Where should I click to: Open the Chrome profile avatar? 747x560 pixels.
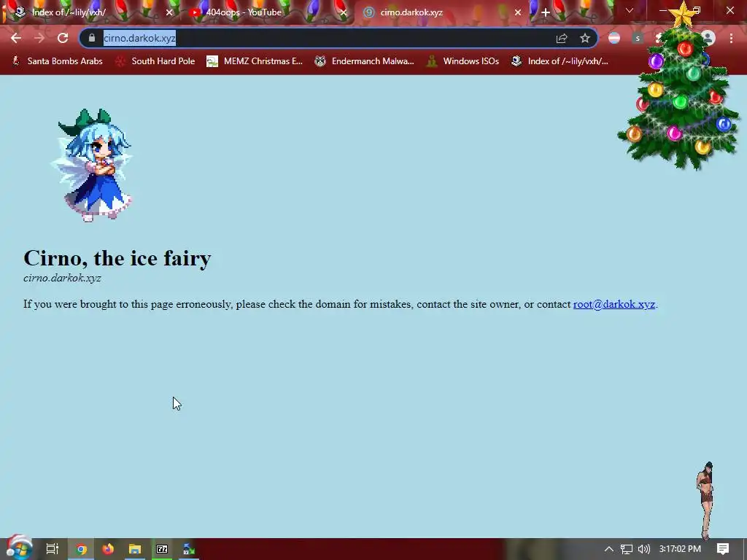(708, 38)
